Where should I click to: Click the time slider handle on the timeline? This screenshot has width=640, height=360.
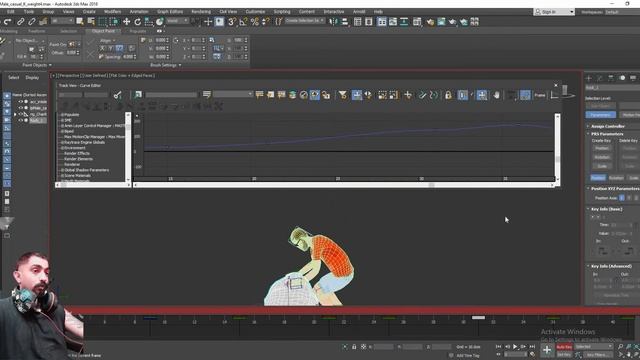478,318
